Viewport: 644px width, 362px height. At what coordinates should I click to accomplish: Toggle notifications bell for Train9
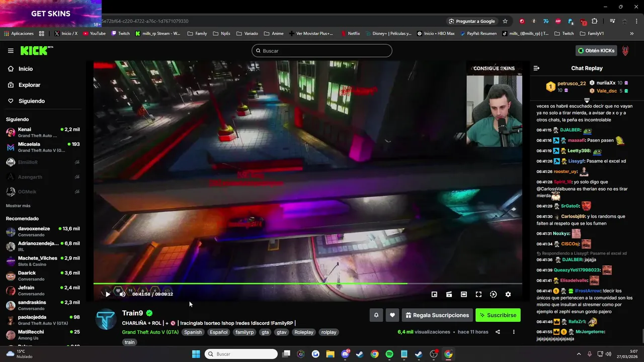coord(376,315)
